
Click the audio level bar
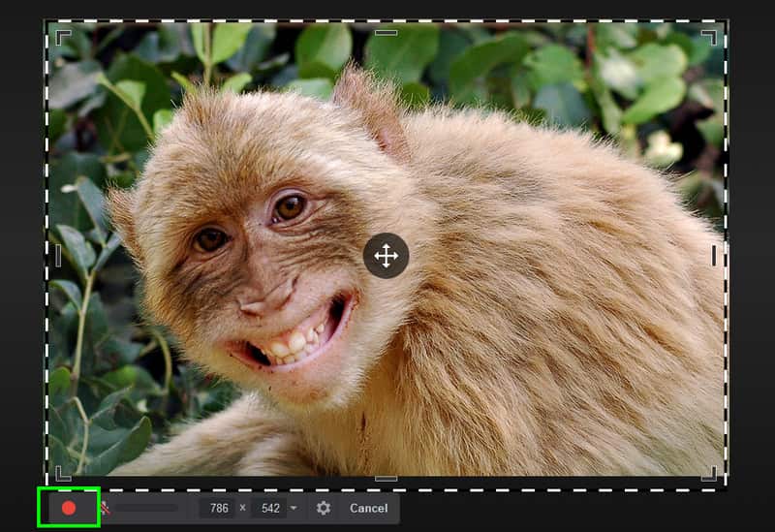147,508
